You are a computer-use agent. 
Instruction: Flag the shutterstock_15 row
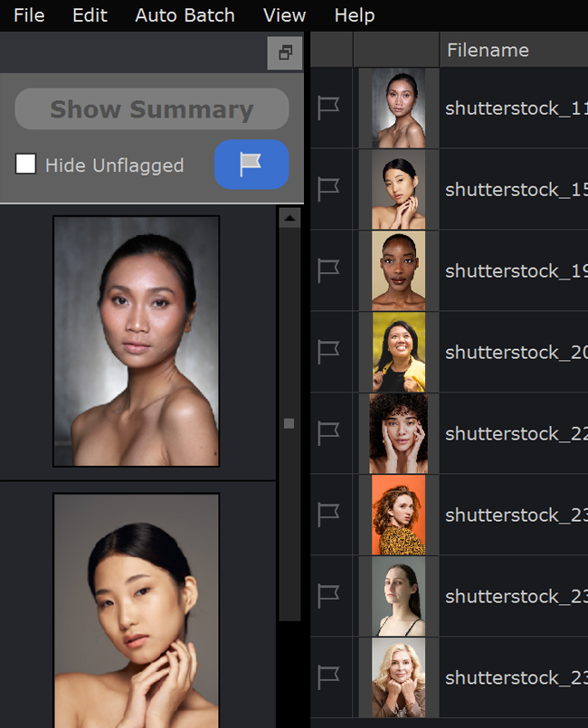click(328, 190)
